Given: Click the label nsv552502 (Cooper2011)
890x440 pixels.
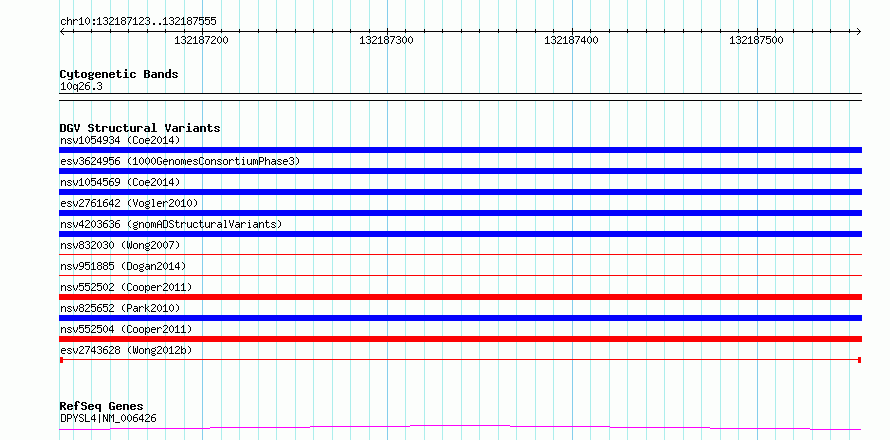Looking at the screenshot, I should pyautogui.click(x=126, y=287).
